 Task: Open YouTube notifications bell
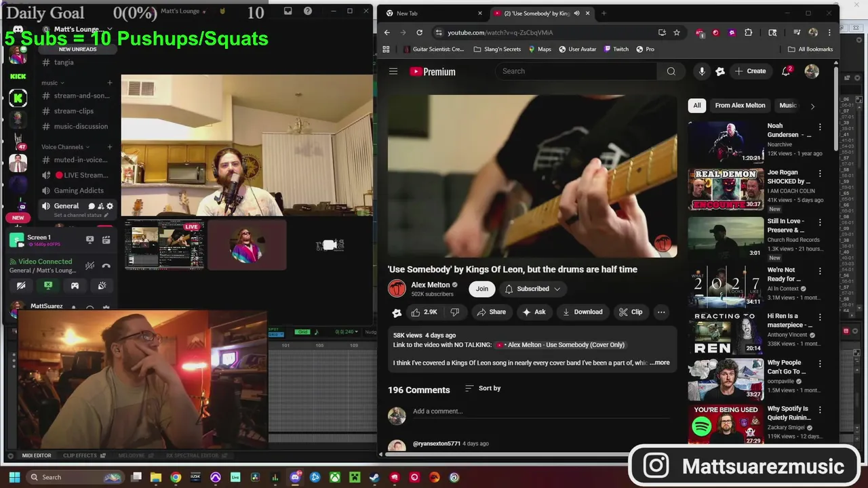pyautogui.click(x=787, y=71)
